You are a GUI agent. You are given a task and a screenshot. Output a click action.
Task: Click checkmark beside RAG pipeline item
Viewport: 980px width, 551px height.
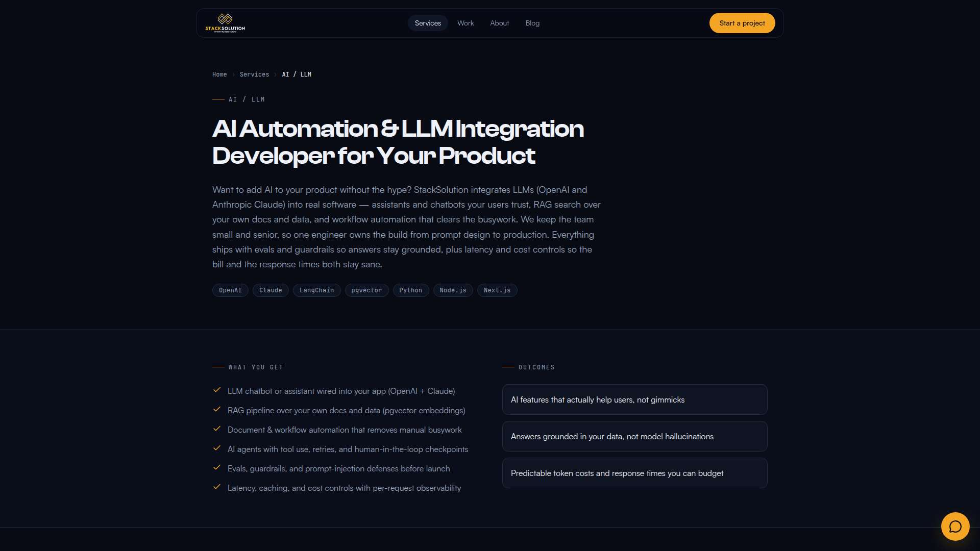pyautogui.click(x=217, y=410)
